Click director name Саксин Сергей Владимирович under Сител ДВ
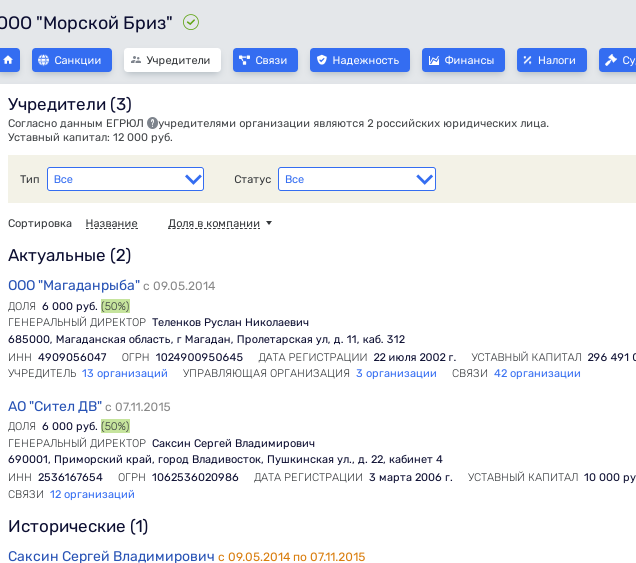Screen dimensions: 636x563 [233, 443]
